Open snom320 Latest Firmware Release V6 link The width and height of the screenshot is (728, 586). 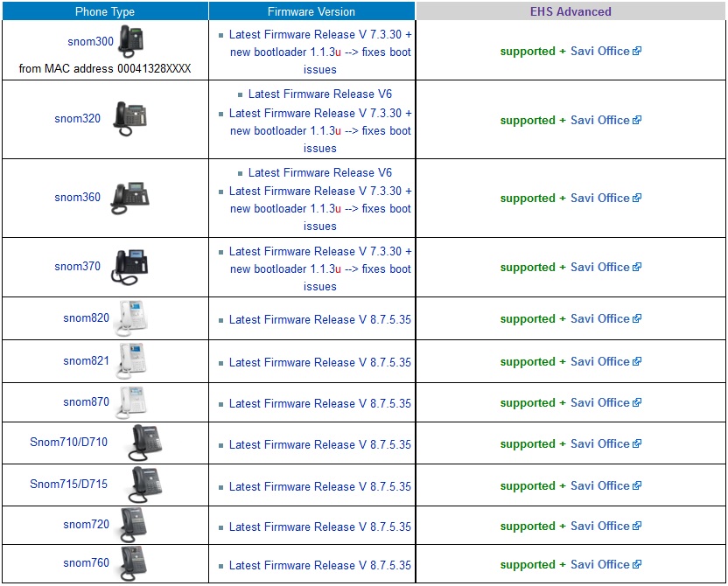320,94
